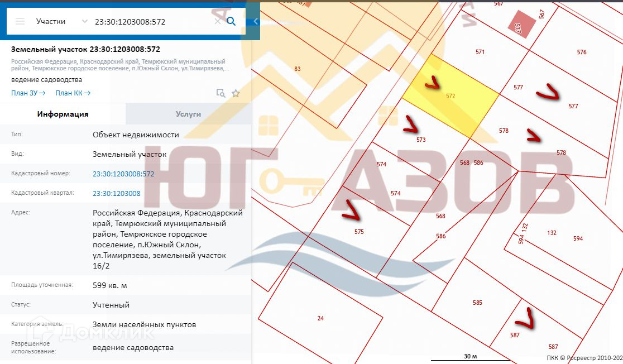Image resolution: width=623 pixels, height=364 pixels.
Task: Clear the search field with X
Action: 217,21
